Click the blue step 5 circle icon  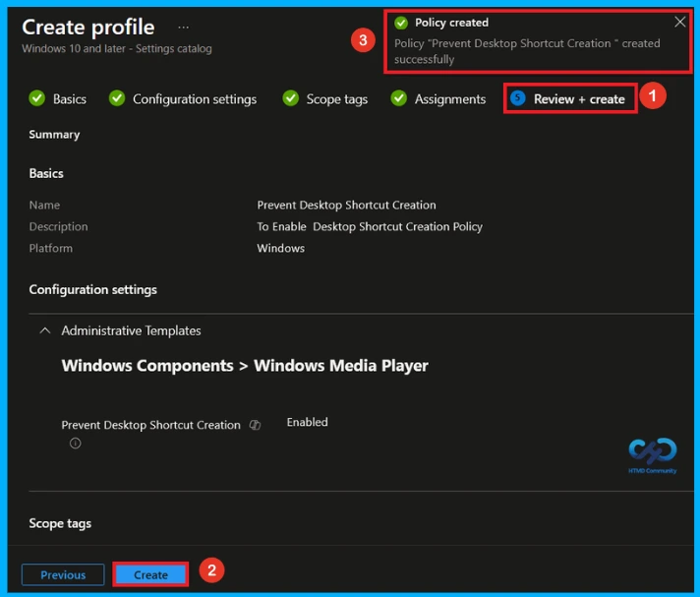click(518, 97)
